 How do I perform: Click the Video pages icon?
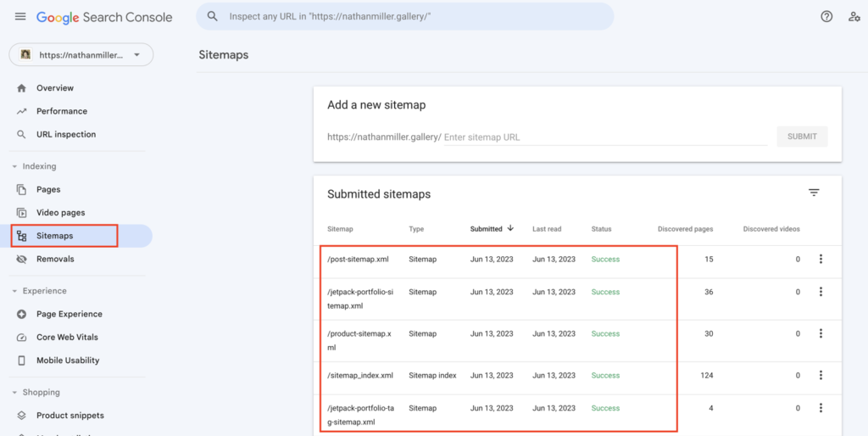click(x=21, y=213)
